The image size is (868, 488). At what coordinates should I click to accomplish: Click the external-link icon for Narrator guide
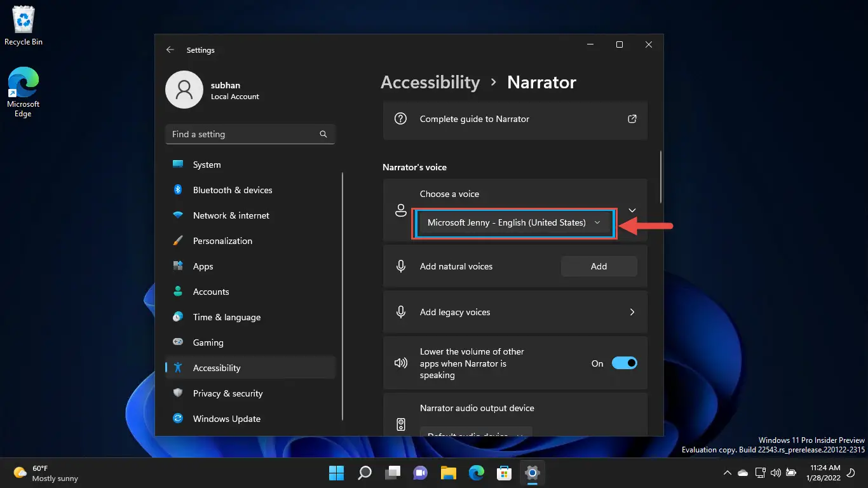(x=632, y=119)
